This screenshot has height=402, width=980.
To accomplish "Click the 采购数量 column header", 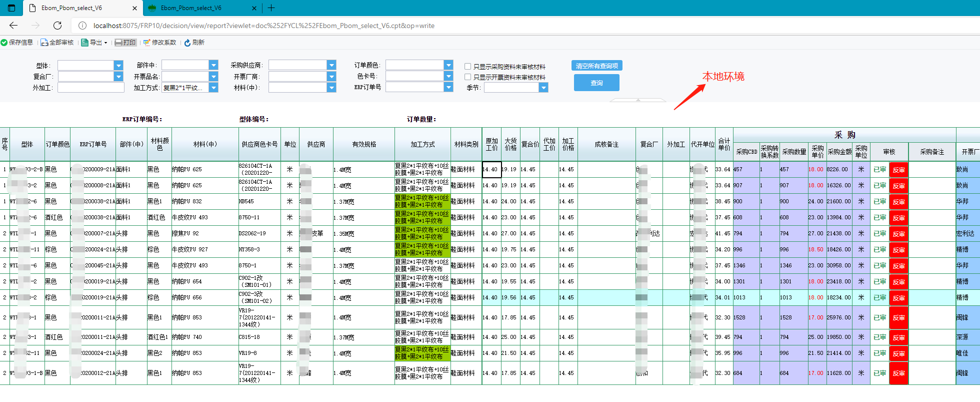I will point(793,152).
